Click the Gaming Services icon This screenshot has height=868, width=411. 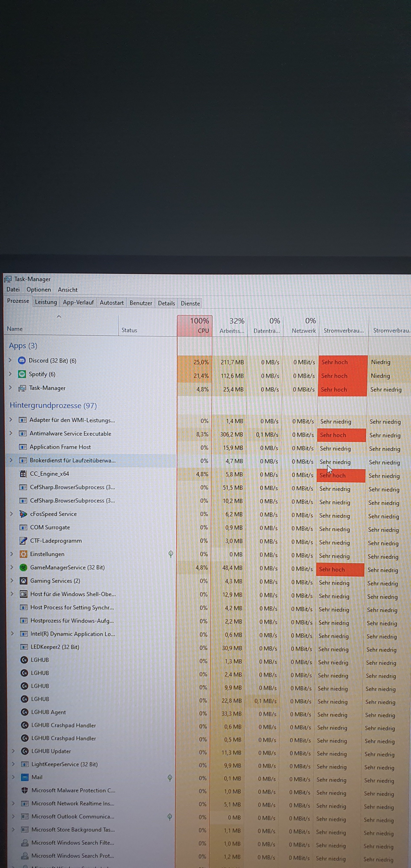[x=23, y=581]
